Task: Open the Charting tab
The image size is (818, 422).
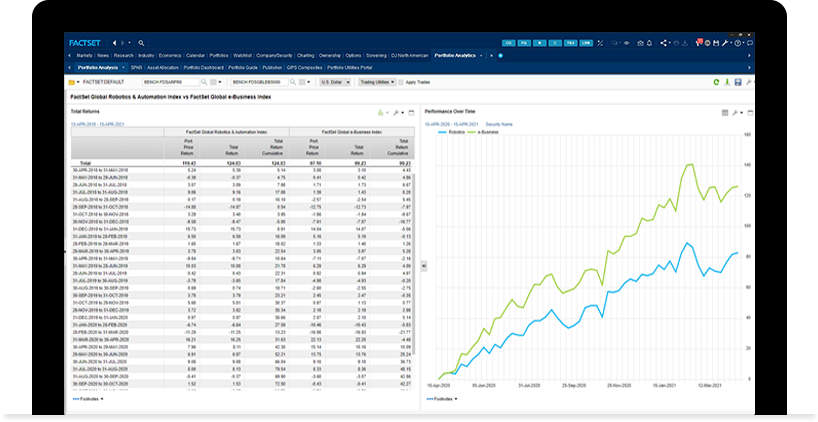Action: coord(306,55)
